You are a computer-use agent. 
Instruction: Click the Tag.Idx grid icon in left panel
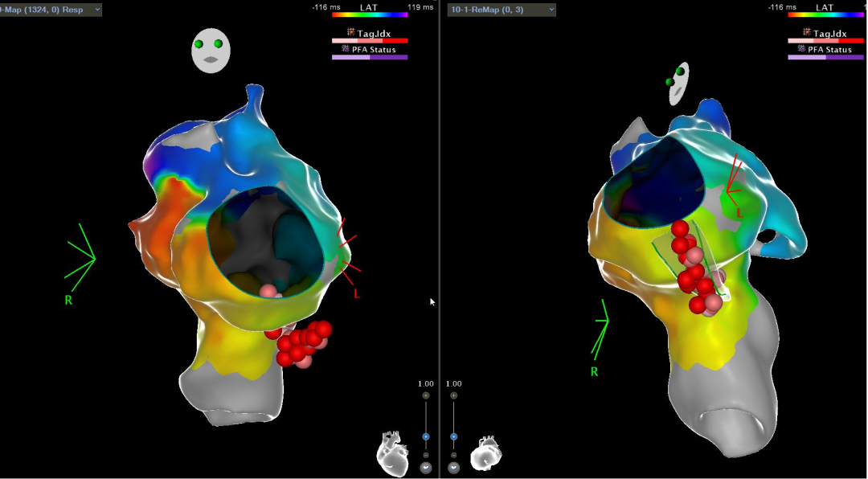(x=351, y=33)
